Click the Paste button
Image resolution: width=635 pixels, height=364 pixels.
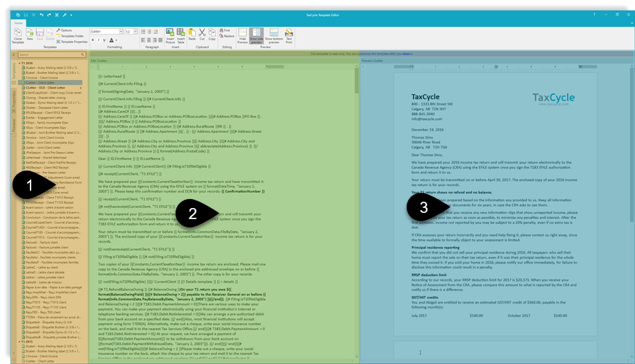tap(192, 35)
